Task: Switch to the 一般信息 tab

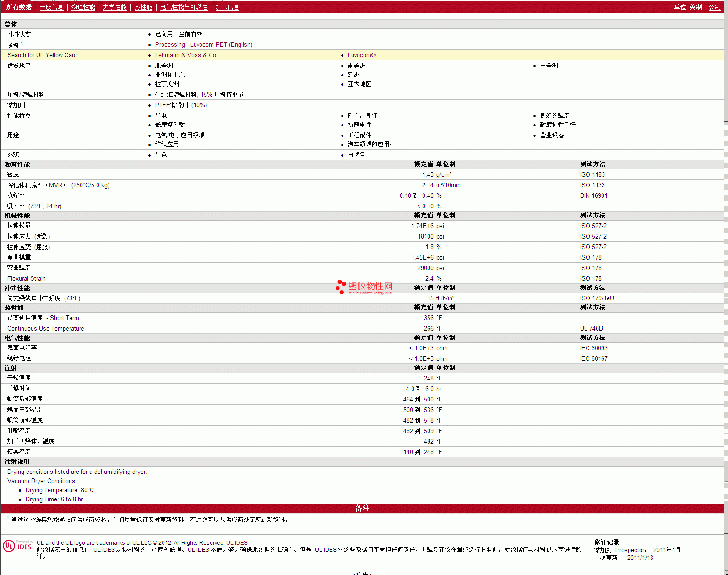Action: 51,7
